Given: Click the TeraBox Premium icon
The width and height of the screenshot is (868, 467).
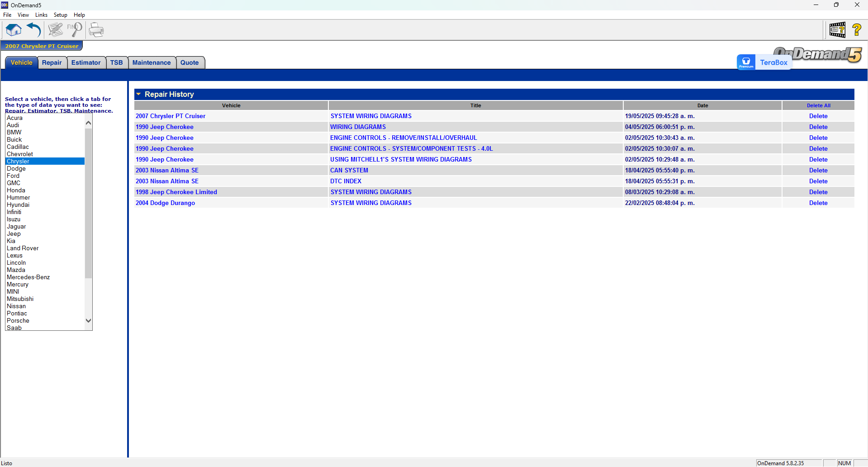Looking at the screenshot, I should (x=746, y=62).
